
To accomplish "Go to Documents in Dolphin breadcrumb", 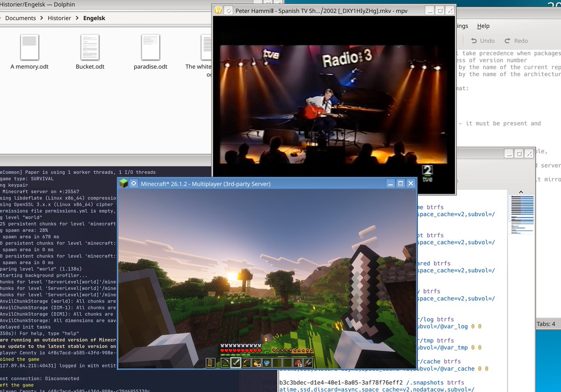I will tap(21, 18).
